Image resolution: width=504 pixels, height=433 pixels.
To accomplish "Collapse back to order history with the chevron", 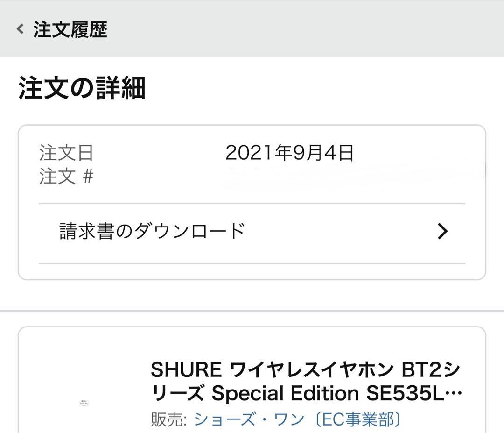I will (x=19, y=30).
